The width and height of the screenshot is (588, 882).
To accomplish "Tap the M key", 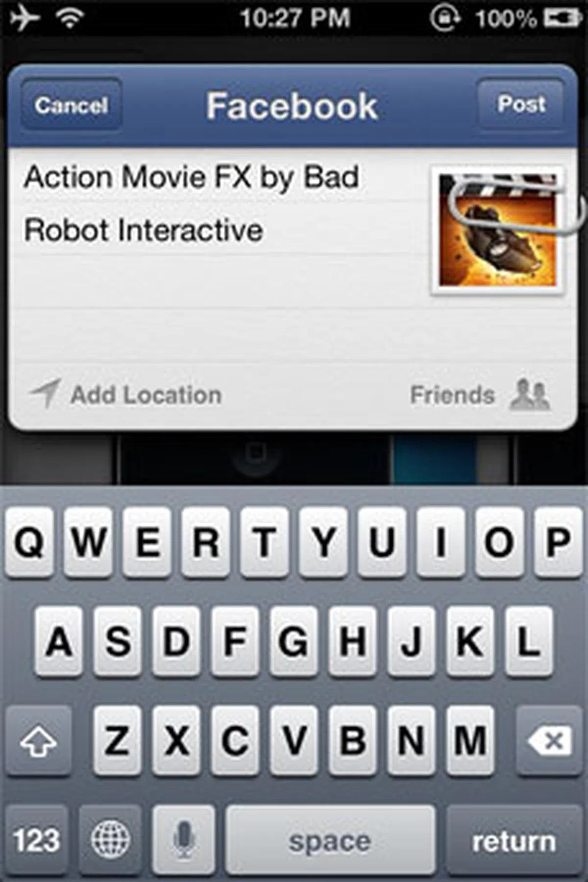I will point(470,740).
